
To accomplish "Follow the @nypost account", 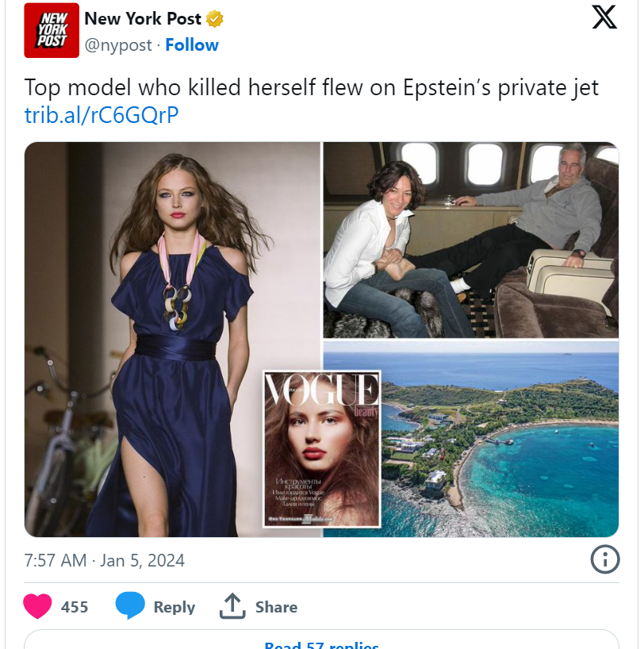I will pyautogui.click(x=192, y=44).
